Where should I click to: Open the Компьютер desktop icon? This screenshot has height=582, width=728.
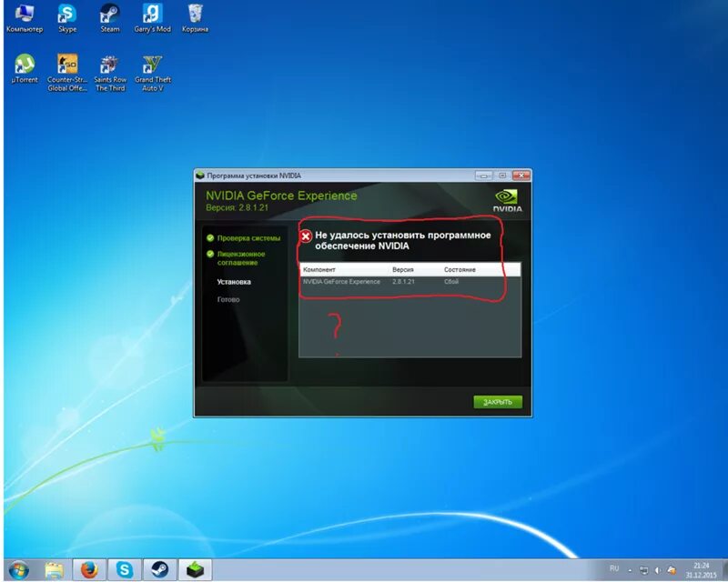pos(25,18)
